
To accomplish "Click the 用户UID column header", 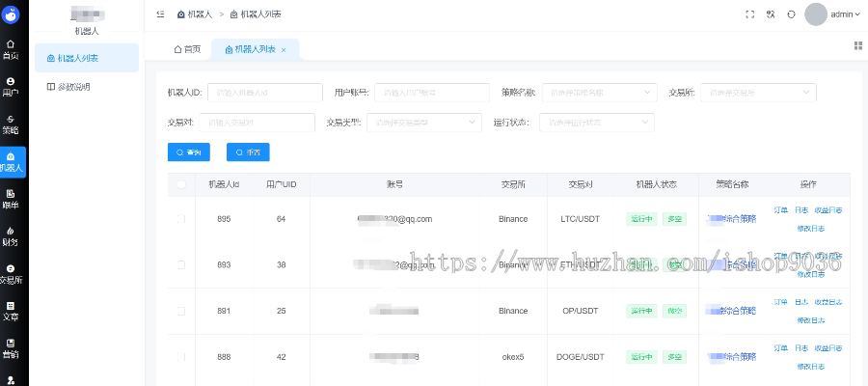I will 282,184.
